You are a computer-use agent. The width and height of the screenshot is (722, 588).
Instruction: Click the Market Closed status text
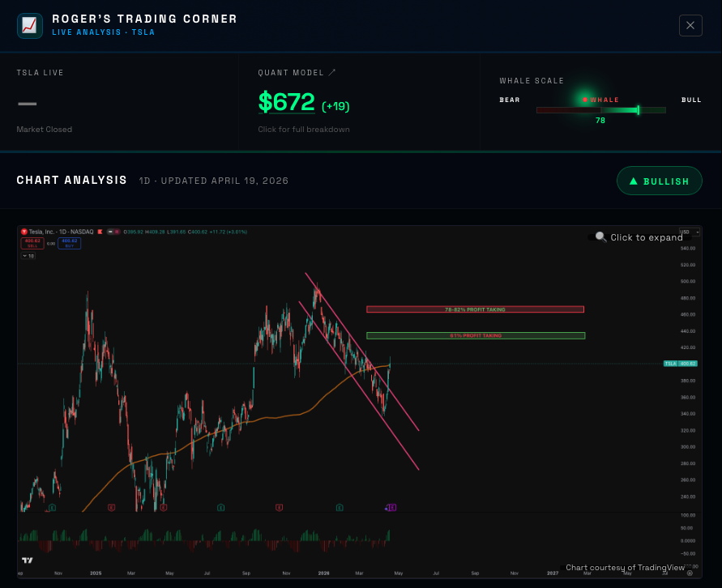pyautogui.click(x=45, y=130)
